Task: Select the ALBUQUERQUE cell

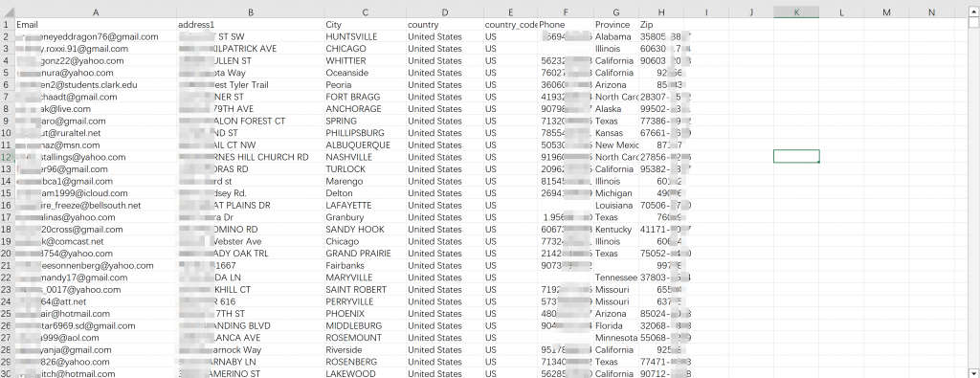Action: click(365, 145)
